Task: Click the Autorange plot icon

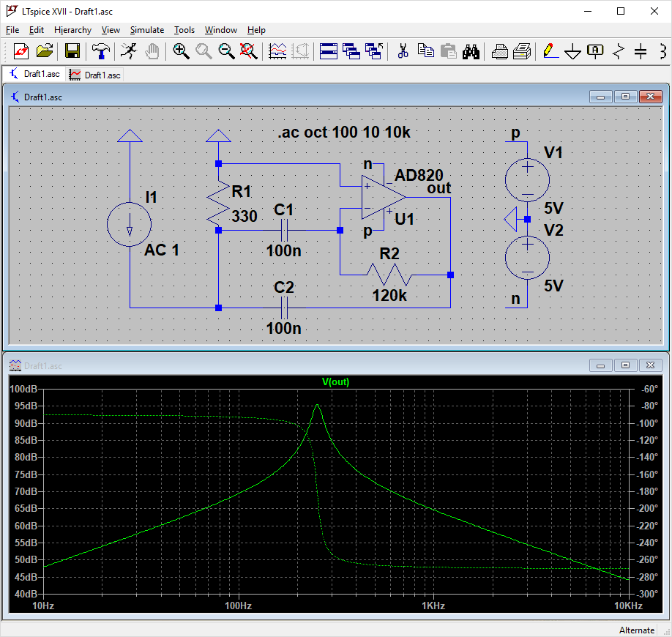Action: (x=277, y=51)
